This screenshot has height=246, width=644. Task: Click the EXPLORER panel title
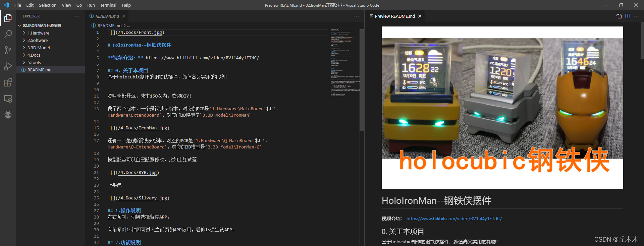tap(31, 16)
